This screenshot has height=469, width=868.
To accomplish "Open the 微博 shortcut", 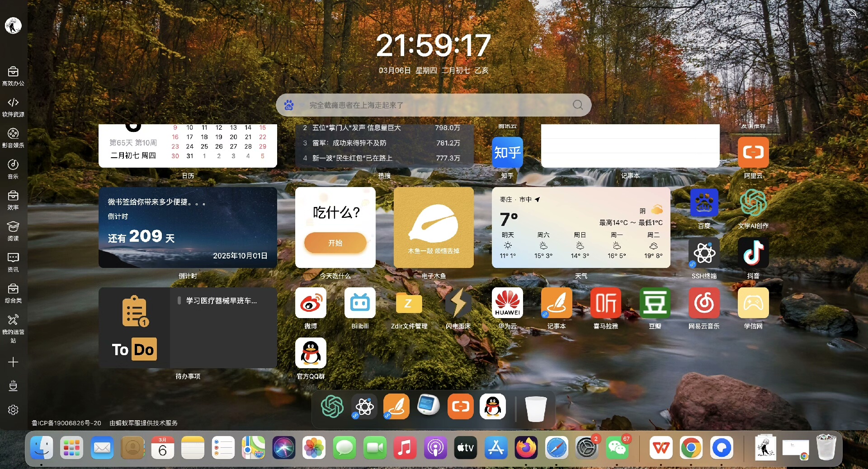I will pos(311,303).
